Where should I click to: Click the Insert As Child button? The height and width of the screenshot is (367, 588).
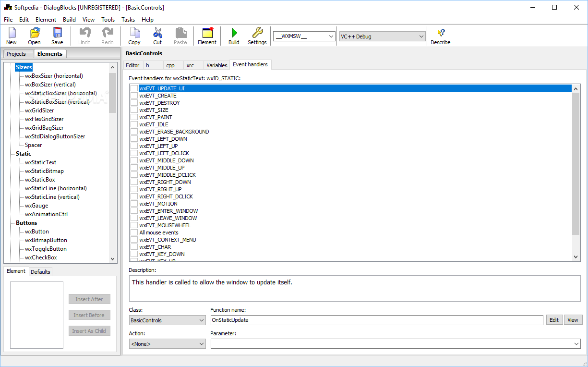89,331
